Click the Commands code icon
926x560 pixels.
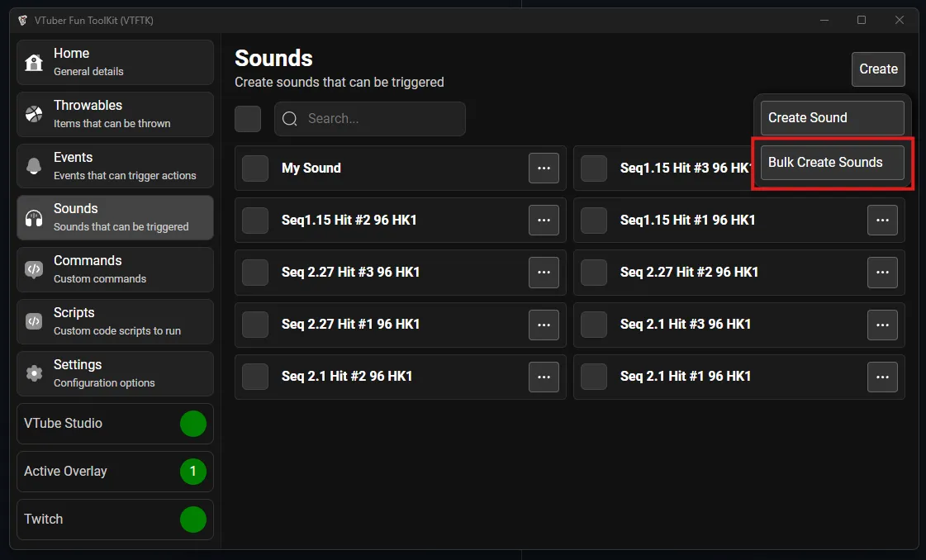pos(34,269)
